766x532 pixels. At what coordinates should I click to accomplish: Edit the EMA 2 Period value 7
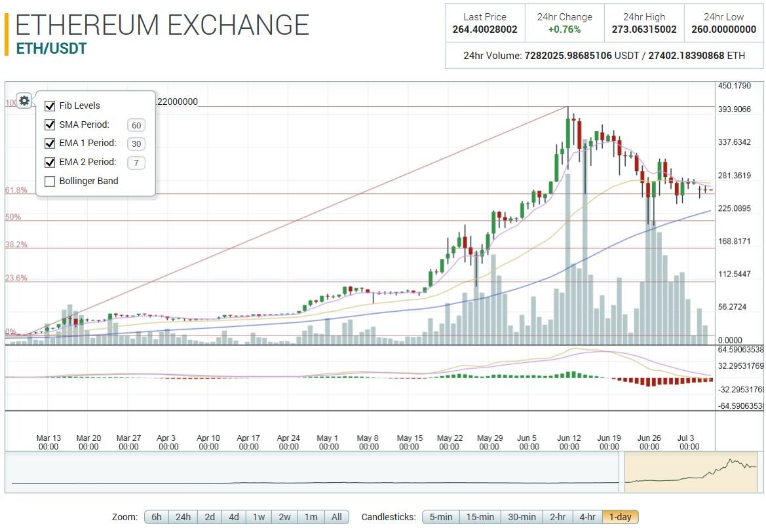(x=136, y=162)
